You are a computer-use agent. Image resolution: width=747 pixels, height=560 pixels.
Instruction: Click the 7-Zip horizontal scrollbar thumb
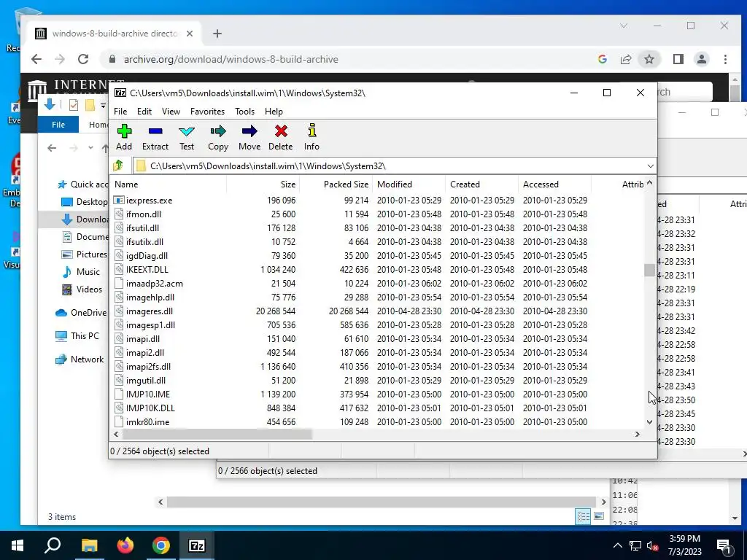pos(217,435)
